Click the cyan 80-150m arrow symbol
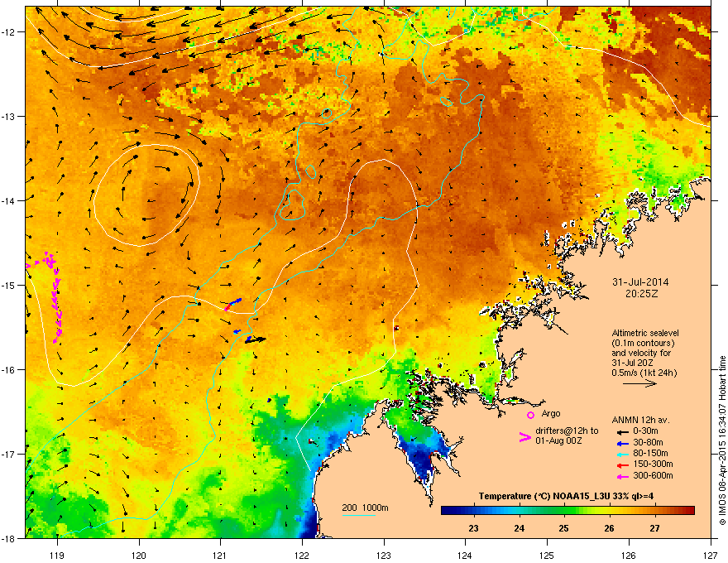Screen dimensions: 728x563 (623, 454)
